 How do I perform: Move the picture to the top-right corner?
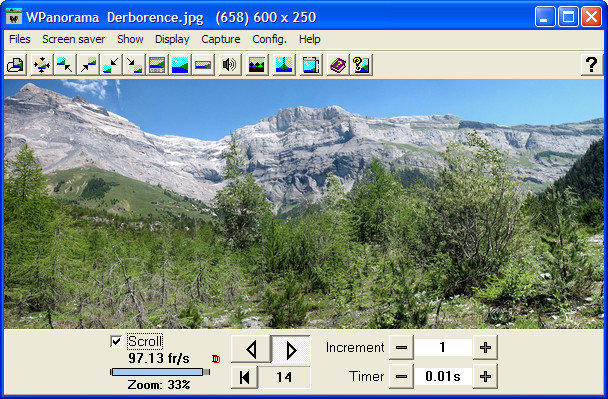coord(88,64)
